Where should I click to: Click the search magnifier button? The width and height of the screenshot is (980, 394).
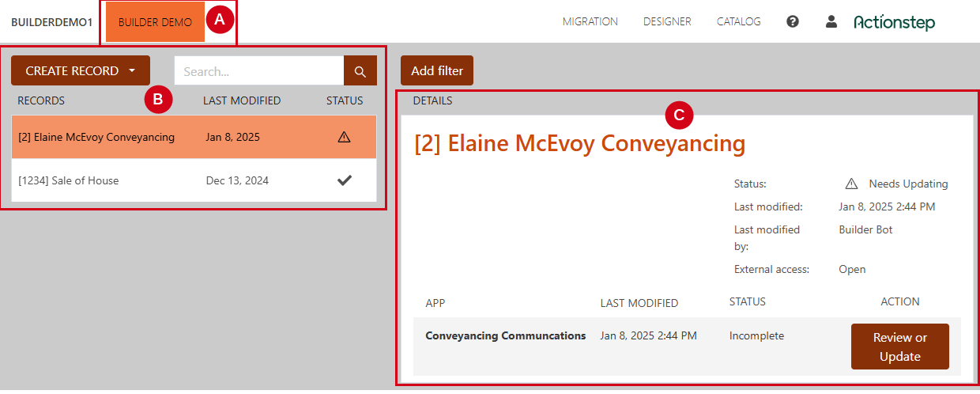click(360, 71)
